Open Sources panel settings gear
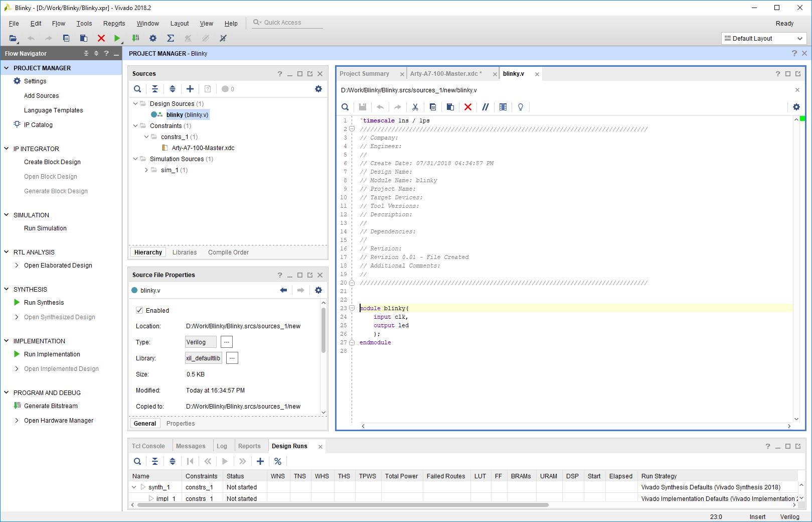812x522 pixels. click(318, 89)
